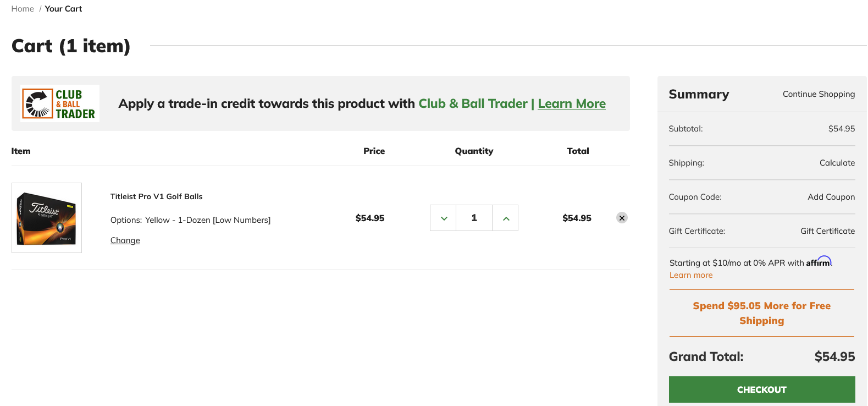
Task: Expand Gift Certificate entry
Action: [827, 231]
